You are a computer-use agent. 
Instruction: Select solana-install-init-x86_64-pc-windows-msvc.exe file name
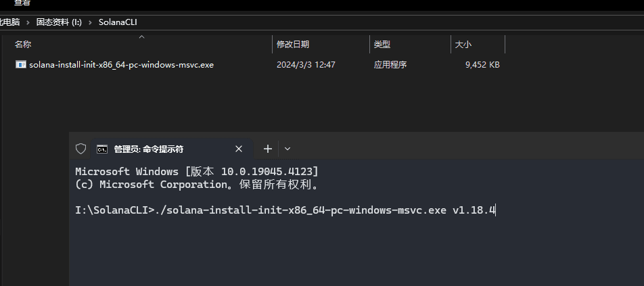[122, 65]
